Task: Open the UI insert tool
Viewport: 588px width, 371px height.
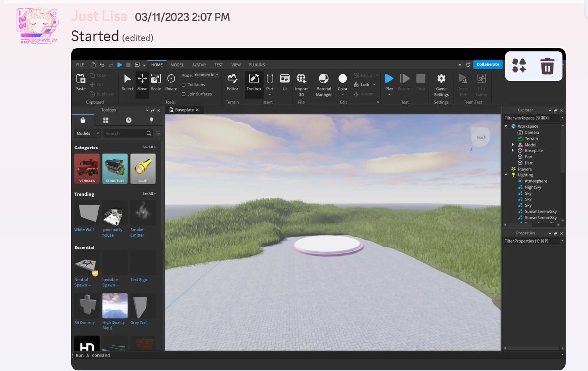Action: 285,78
